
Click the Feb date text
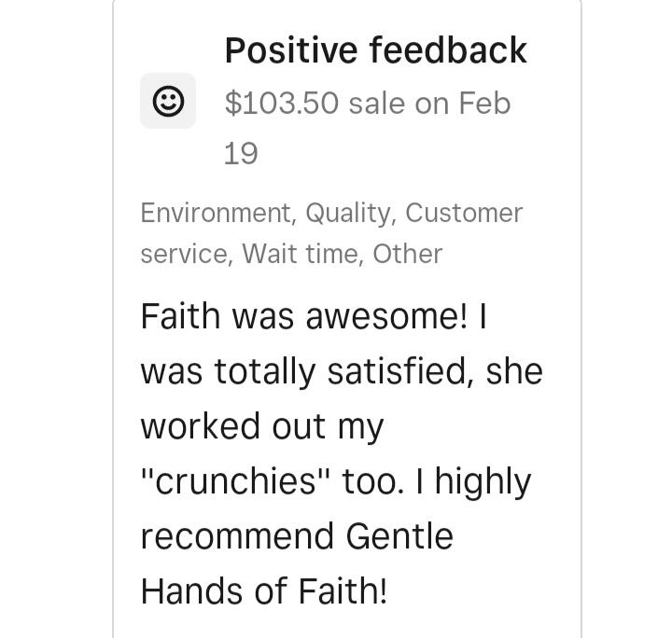coord(484,104)
